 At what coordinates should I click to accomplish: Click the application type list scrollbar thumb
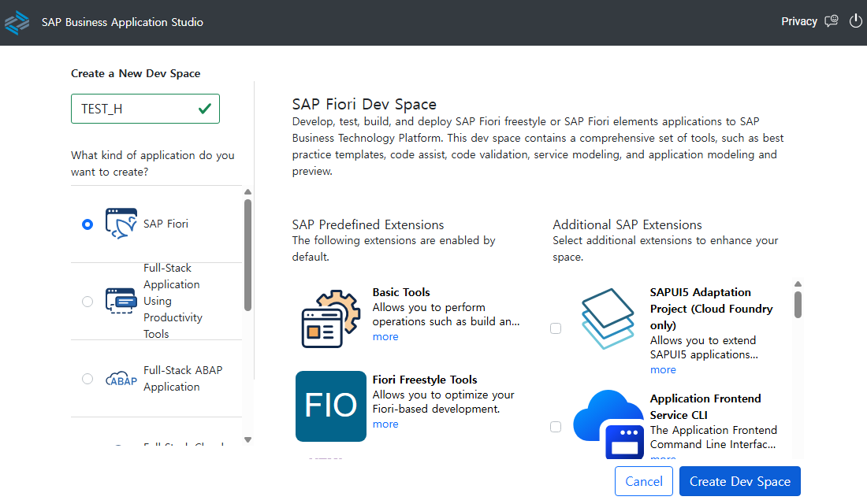[x=247, y=255]
